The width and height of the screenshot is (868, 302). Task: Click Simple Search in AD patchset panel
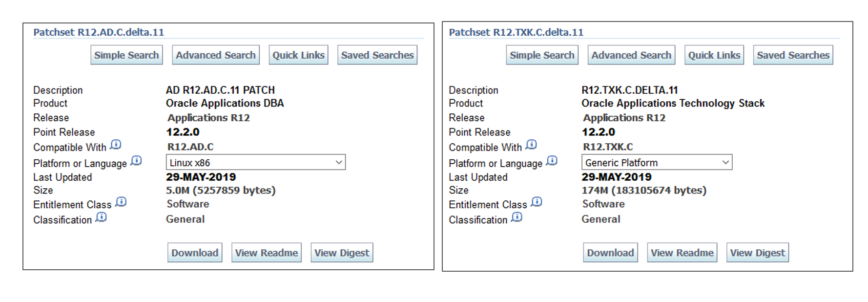(x=126, y=55)
